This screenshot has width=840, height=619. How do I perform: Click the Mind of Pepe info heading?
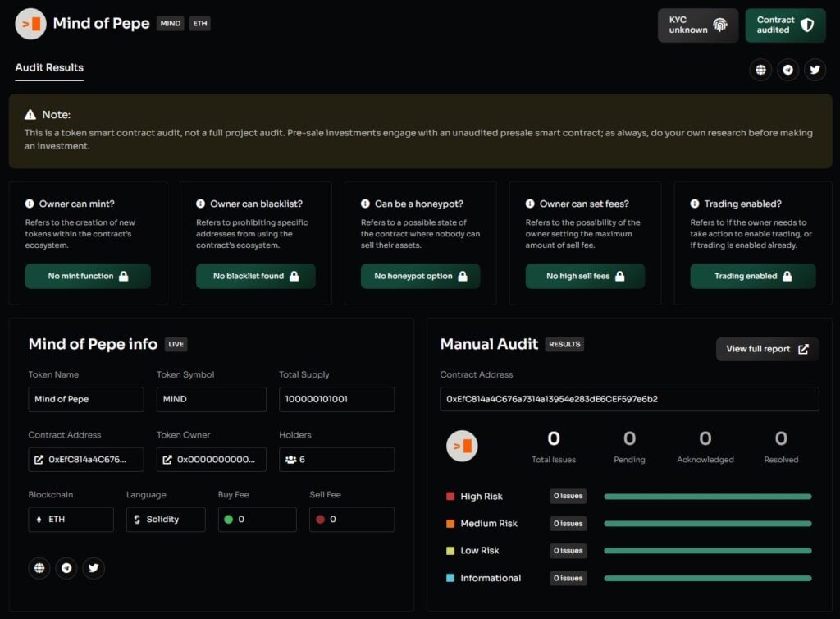(x=93, y=344)
